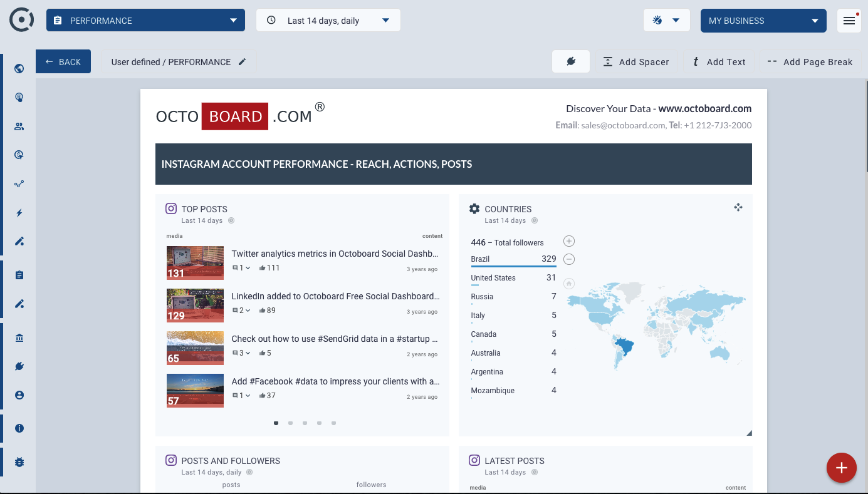Open the Twitter analytics post thumbnail
This screenshot has height=494, width=868.
pos(195,263)
